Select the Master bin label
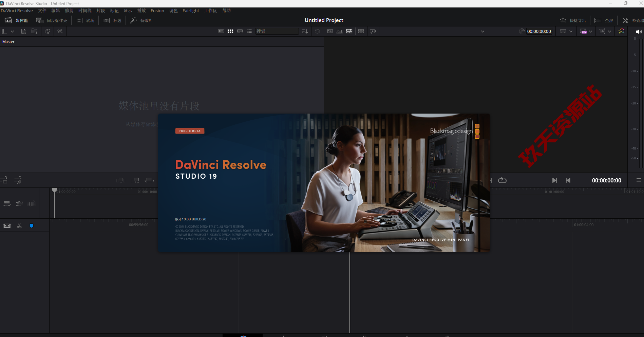Viewport: 644px width, 337px height. click(8, 42)
